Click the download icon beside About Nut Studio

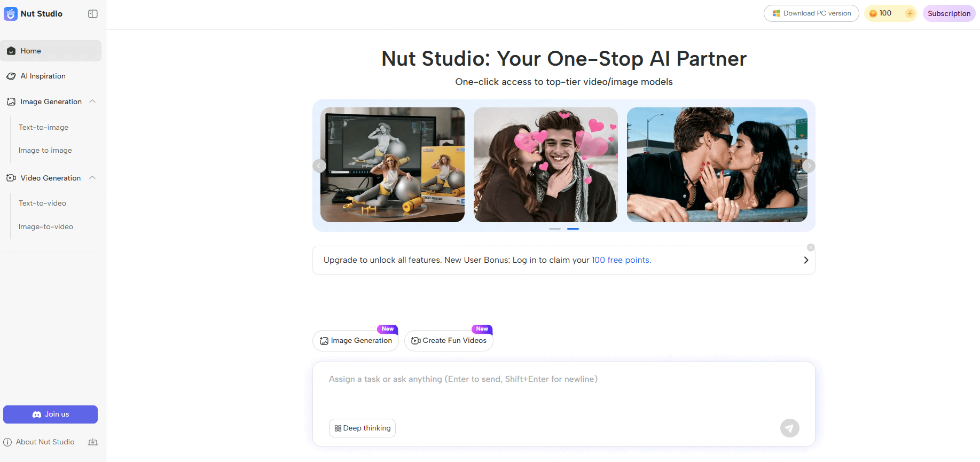pos(93,442)
